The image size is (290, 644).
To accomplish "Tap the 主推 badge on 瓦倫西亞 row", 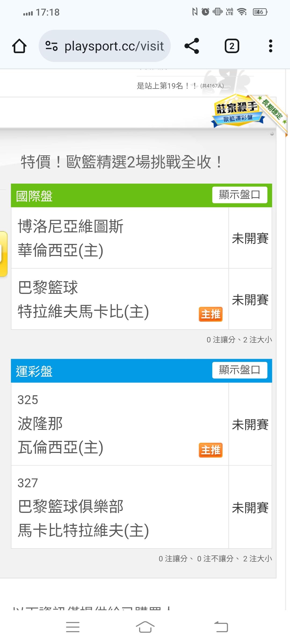I will pyautogui.click(x=211, y=450).
